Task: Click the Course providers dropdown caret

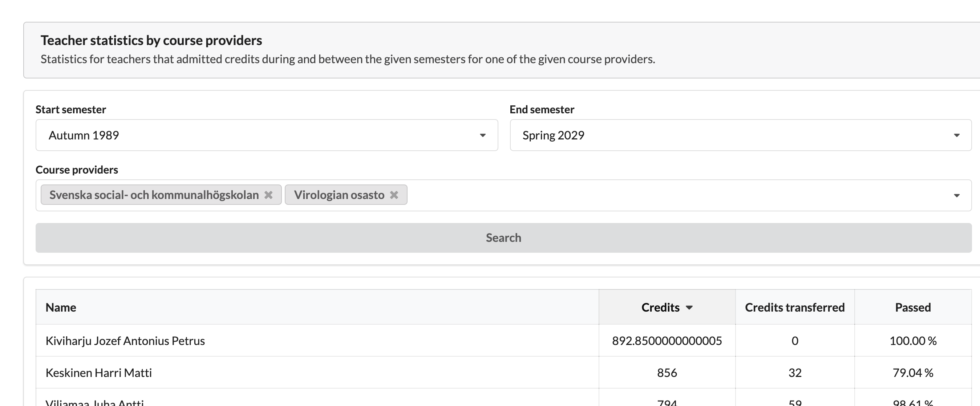Action: click(956, 195)
